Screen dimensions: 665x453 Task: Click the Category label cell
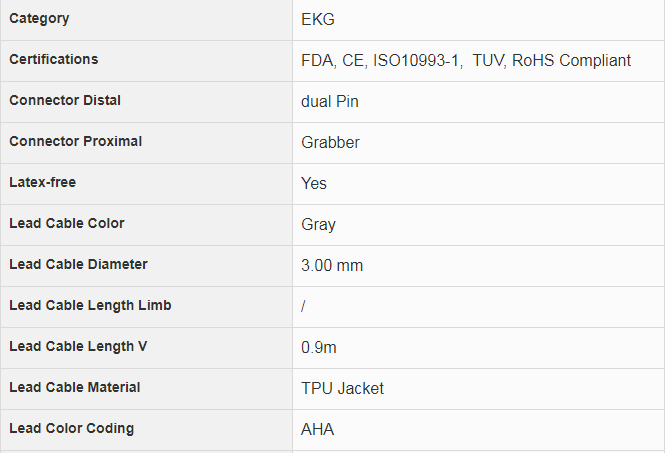pyautogui.click(x=39, y=19)
